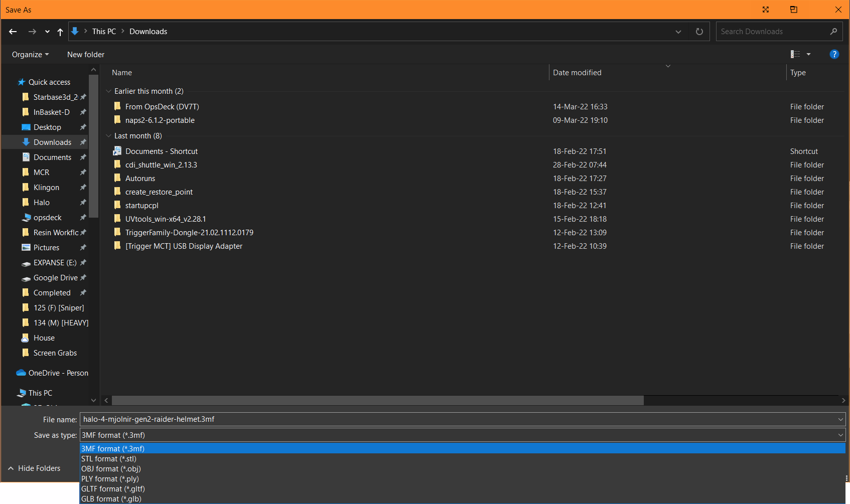Viewport: 850px width, 504px height.
Task: Choose GLB format (*.glb) option
Action: point(463,498)
